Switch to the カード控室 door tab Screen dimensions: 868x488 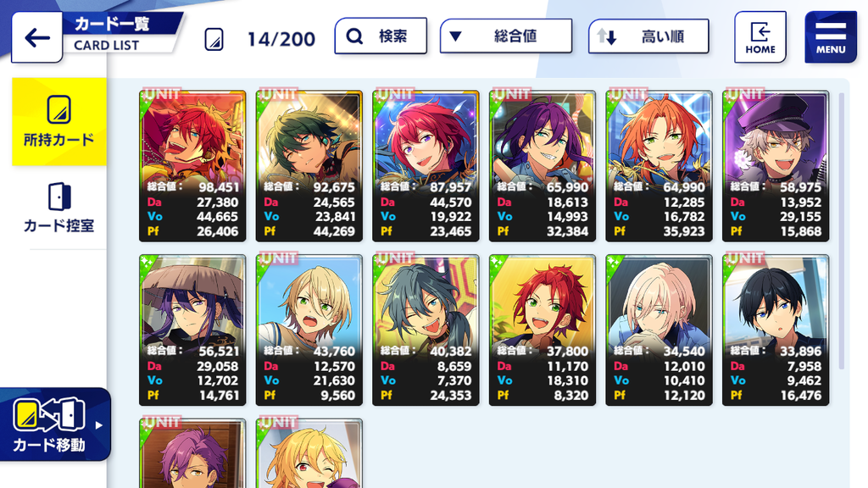(x=59, y=208)
